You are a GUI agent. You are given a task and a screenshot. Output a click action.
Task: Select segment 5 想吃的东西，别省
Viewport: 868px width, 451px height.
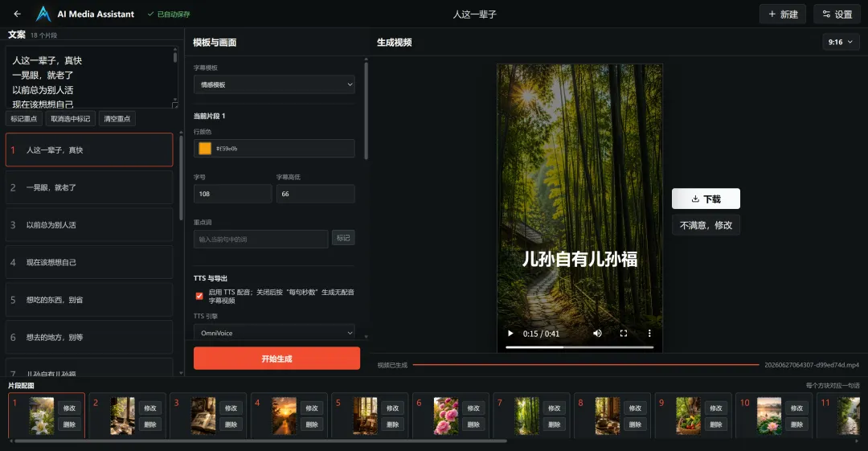89,300
